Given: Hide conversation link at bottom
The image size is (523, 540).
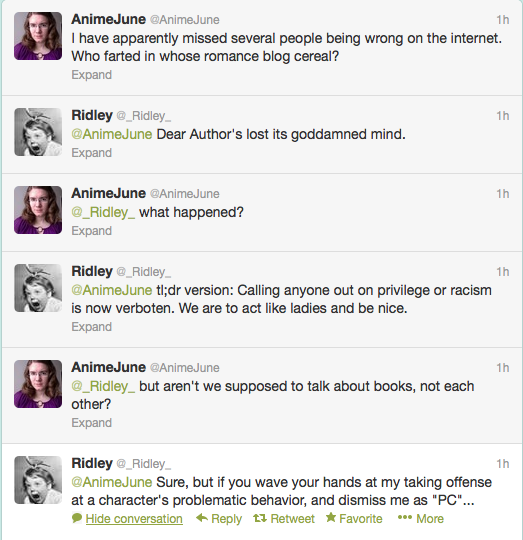Looking at the screenshot, I should pos(134,519).
